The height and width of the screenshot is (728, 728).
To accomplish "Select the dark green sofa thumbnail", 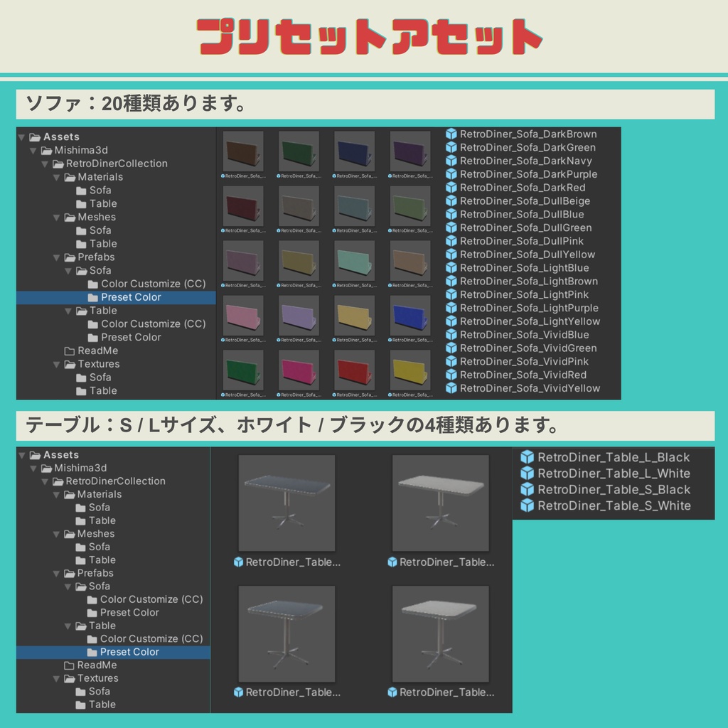I will (299, 151).
